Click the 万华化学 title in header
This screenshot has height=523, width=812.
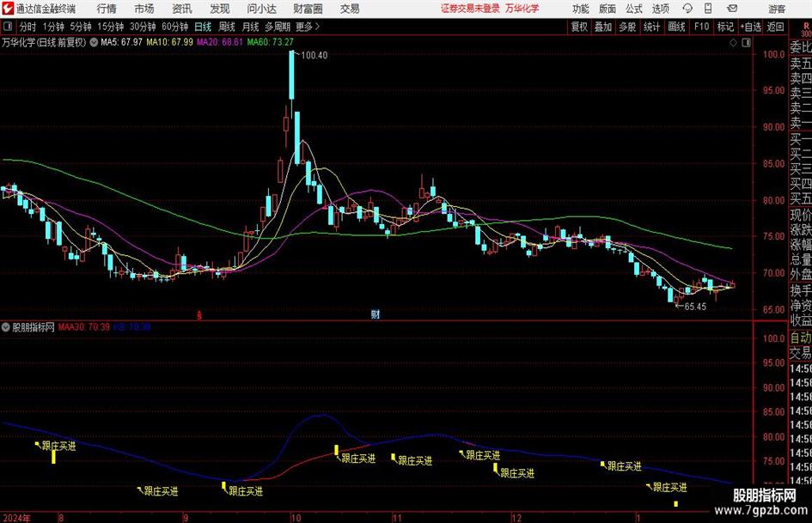pyautogui.click(x=522, y=9)
